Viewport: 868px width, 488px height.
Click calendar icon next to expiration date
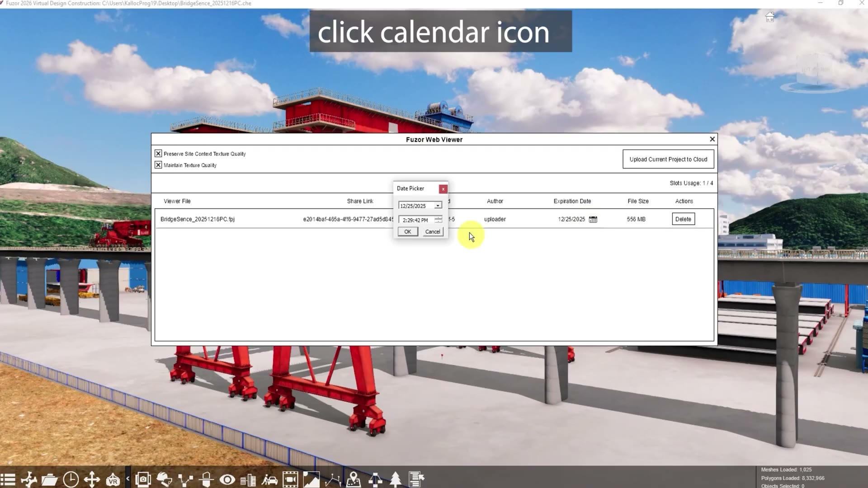pyautogui.click(x=593, y=219)
